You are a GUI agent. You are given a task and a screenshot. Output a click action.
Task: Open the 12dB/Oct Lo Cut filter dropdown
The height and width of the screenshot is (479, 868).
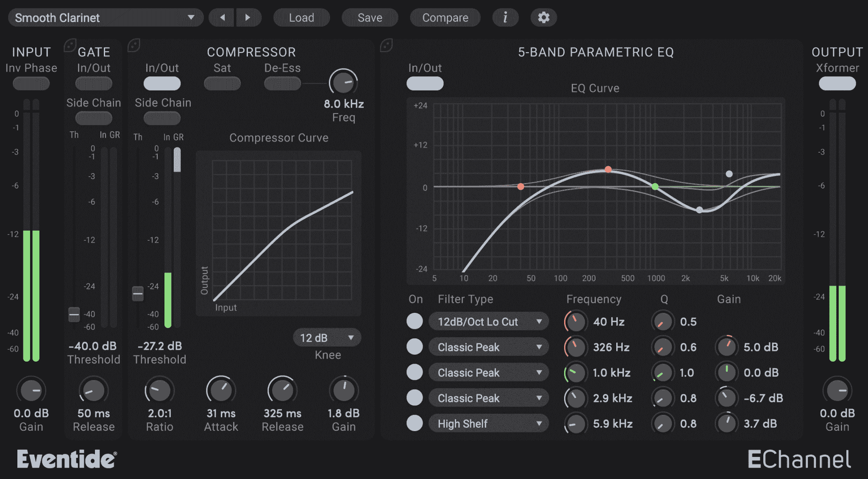[x=488, y=321]
